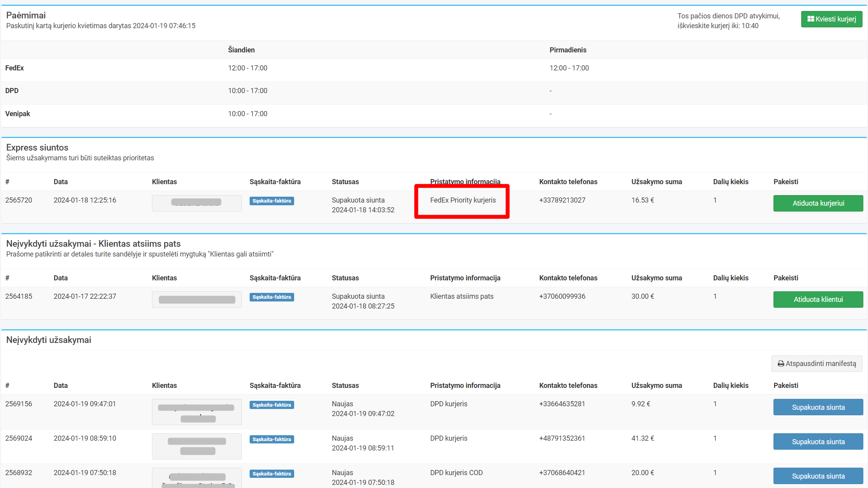This screenshot has width=868, height=488.
Task: Click the printer icon on Atspausdinti manifestą
Action: point(780,364)
